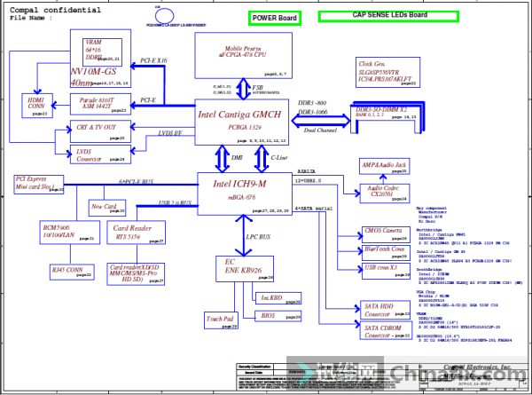Select the Compal confidential heading

[55, 10]
